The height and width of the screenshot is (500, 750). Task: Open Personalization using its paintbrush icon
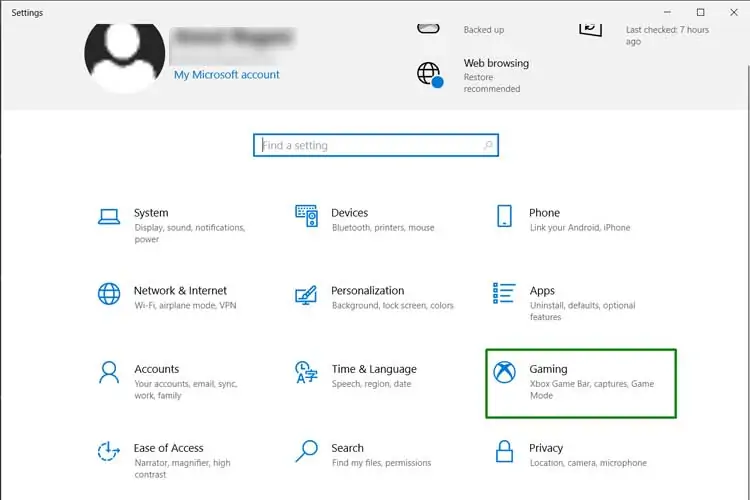point(306,294)
